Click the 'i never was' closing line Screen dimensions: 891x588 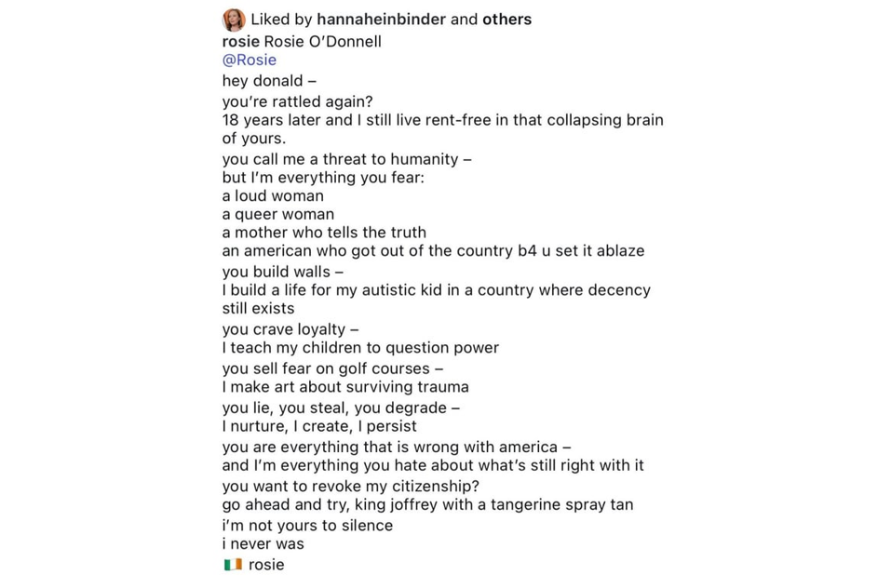pos(263,543)
